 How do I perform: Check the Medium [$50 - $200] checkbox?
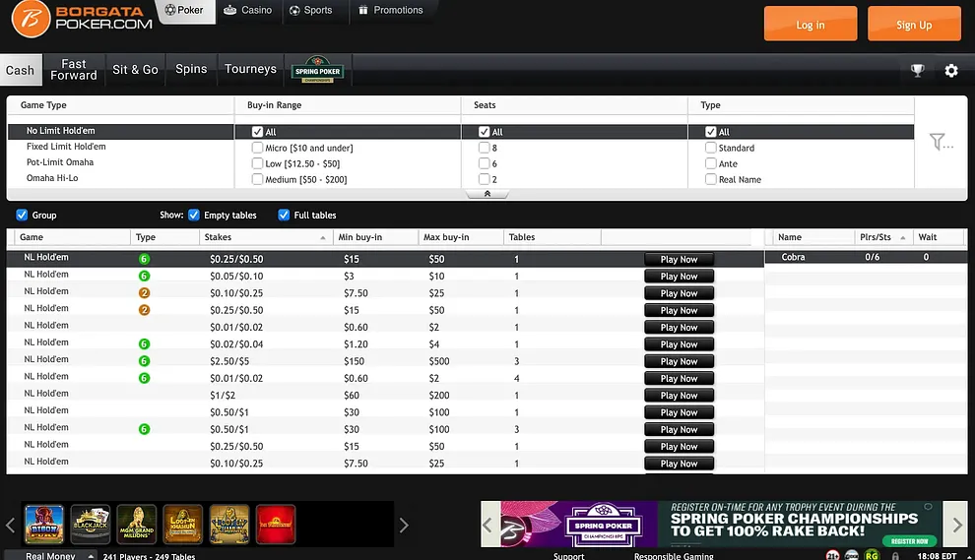(257, 179)
